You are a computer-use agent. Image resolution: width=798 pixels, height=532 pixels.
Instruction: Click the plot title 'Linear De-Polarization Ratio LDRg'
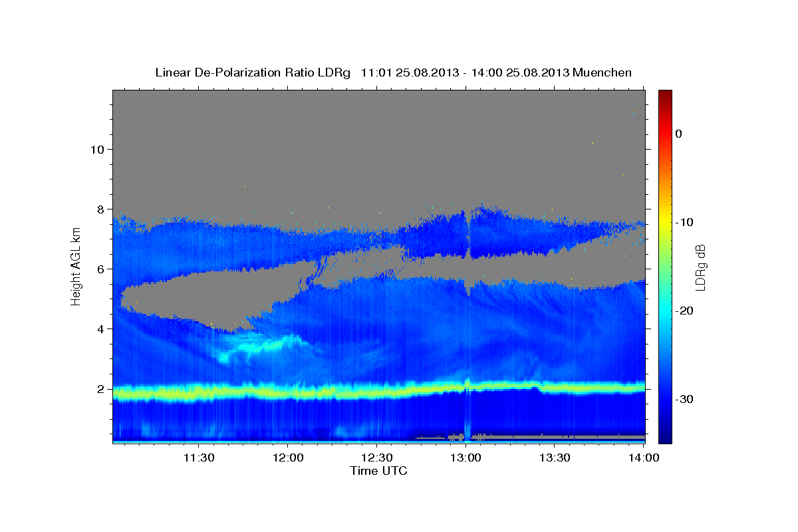252,72
